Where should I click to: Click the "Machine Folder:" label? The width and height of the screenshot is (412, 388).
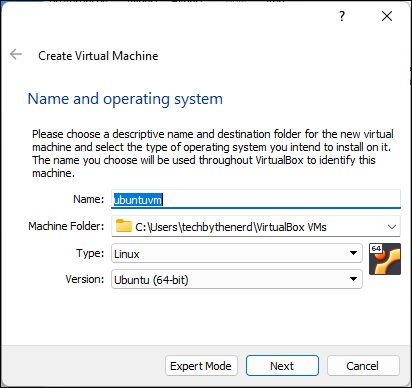pyautogui.click(x=66, y=226)
